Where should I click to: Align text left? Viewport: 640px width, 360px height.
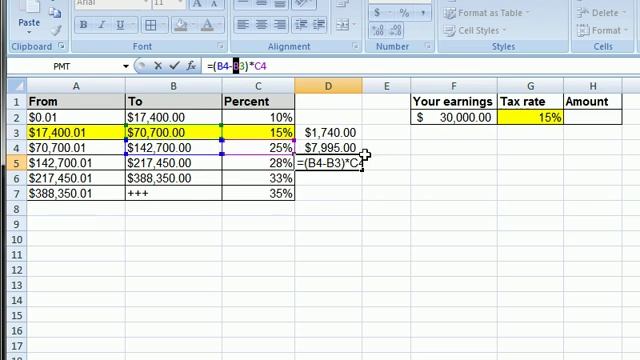point(243,25)
